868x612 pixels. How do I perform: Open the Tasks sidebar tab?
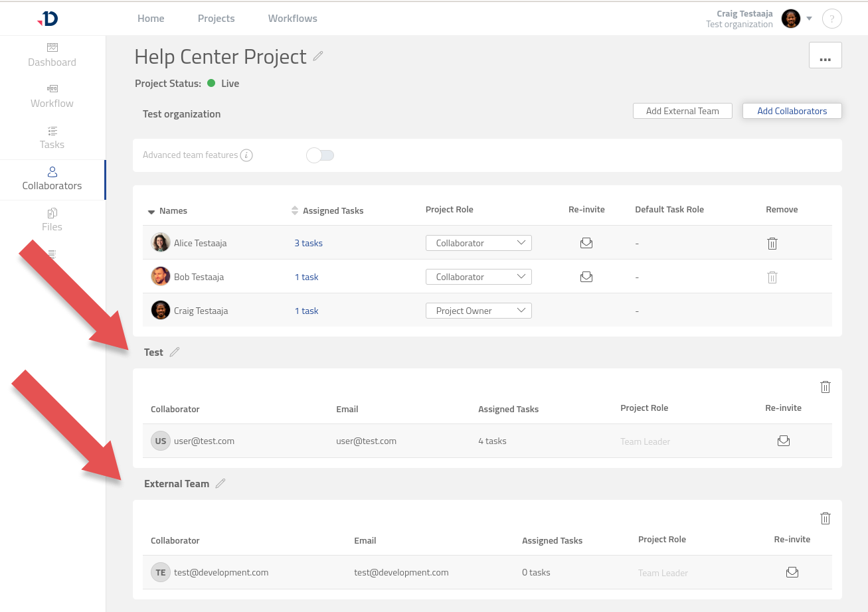tap(52, 137)
